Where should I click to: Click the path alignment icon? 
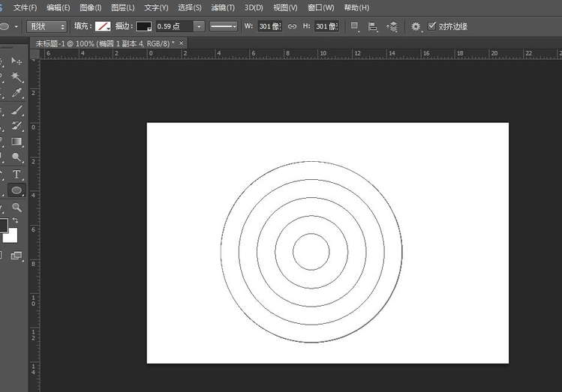click(x=373, y=26)
